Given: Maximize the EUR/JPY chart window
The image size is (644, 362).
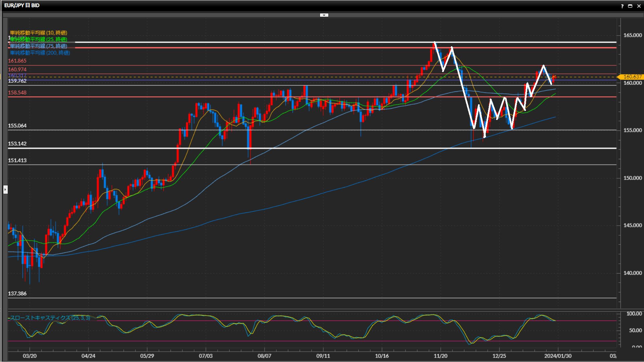Looking at the screenshot, I should (x=630, y=6).
